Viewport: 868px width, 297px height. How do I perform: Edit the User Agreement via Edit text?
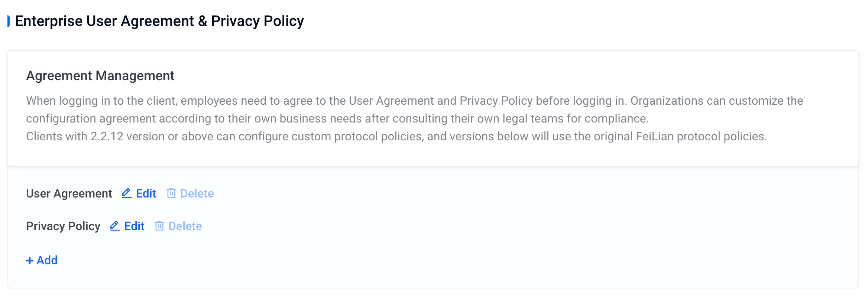[x=146, y=193]
